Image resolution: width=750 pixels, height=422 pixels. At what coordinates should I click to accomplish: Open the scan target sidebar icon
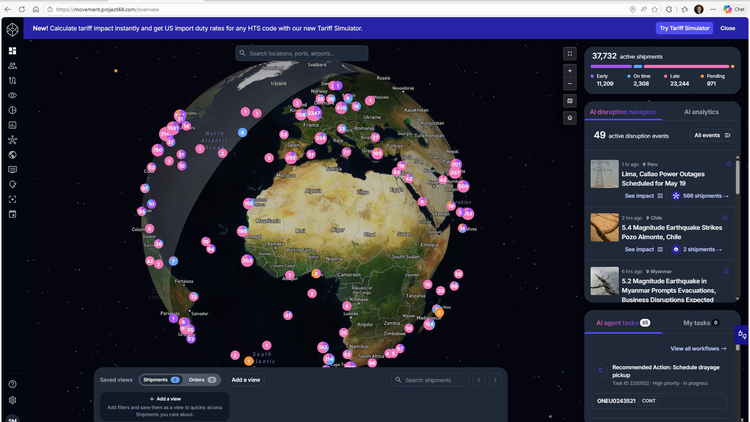pyautogui.click(x=12, y=199)
